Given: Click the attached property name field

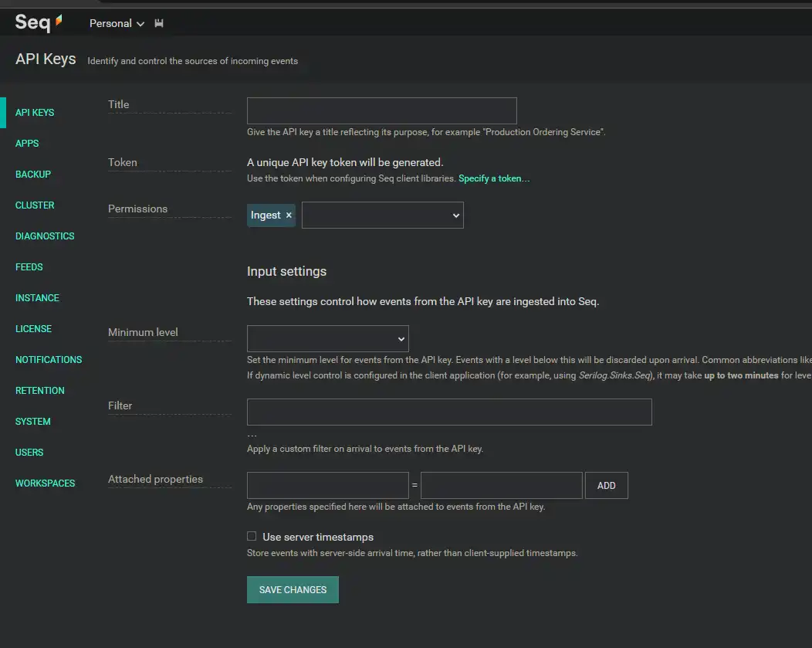Looking at the screenshot, I should (x=327, y=485).
